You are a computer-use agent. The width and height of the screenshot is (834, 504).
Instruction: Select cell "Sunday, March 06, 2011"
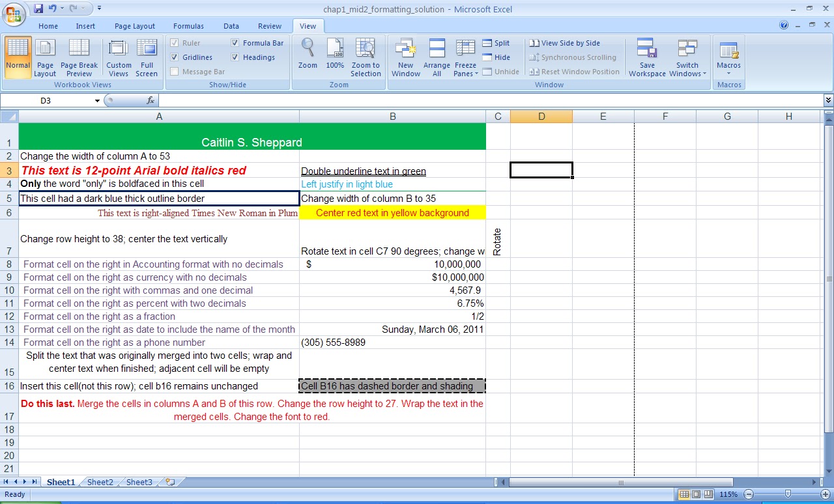[393, 329]
